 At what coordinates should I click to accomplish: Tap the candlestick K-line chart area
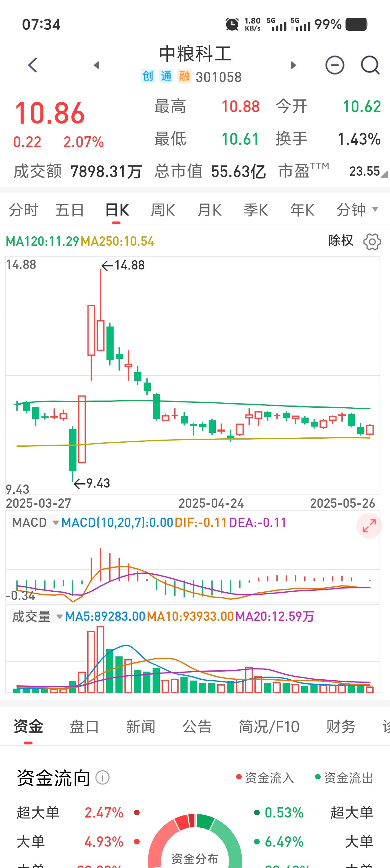point(193,375)
